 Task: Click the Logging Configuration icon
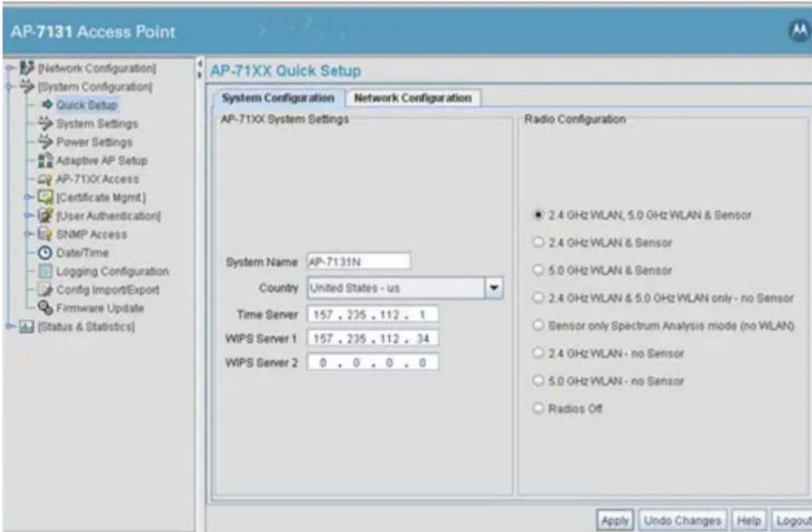click(47, 271)
